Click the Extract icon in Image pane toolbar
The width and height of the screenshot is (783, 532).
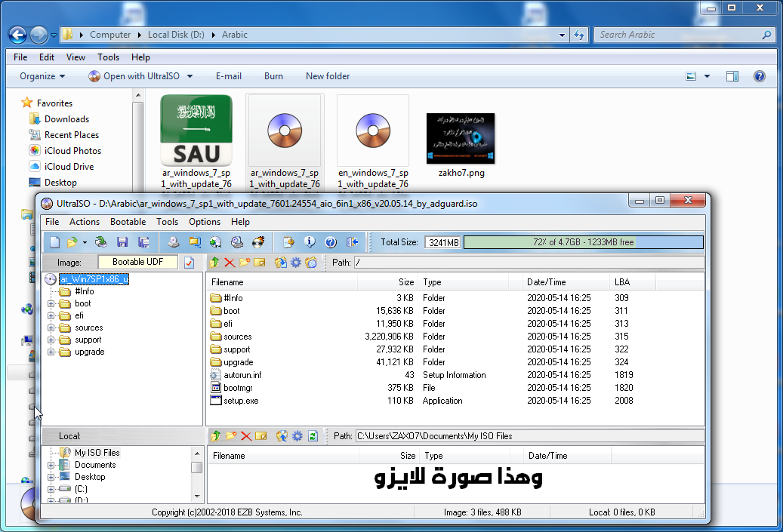coord(281,262)
